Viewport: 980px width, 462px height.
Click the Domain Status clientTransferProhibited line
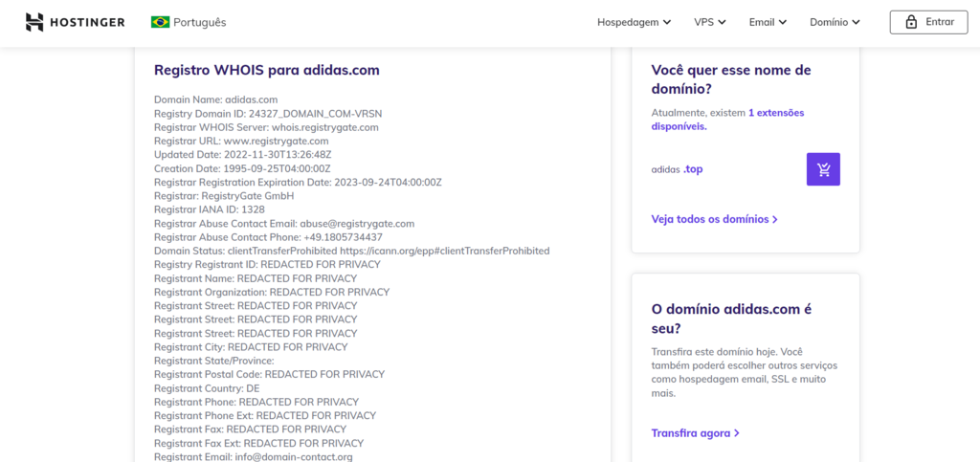352,251
